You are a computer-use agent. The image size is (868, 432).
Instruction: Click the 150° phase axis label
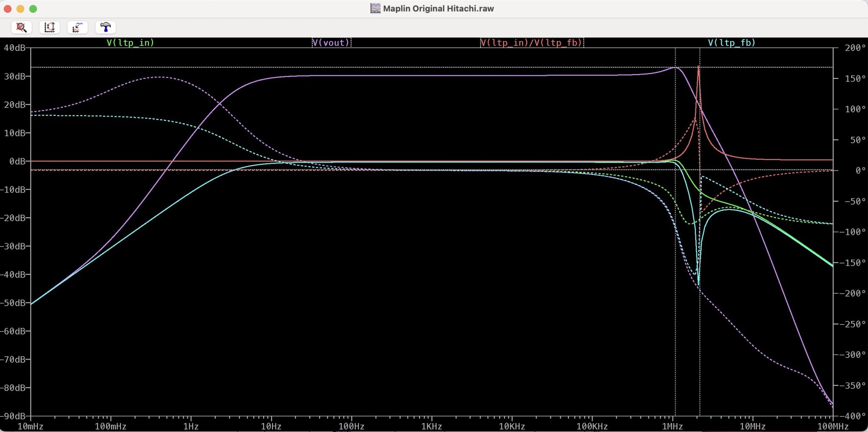coord(855,79)
